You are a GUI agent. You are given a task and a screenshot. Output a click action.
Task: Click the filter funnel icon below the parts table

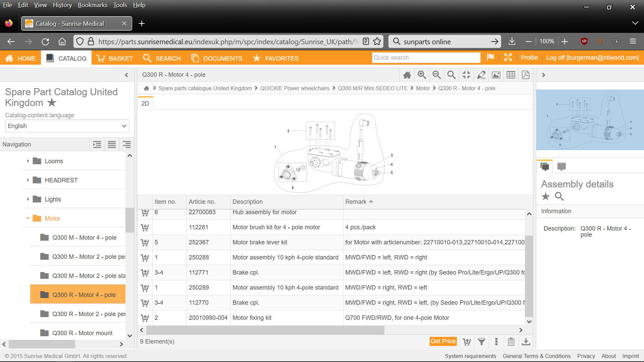[481, 342]
